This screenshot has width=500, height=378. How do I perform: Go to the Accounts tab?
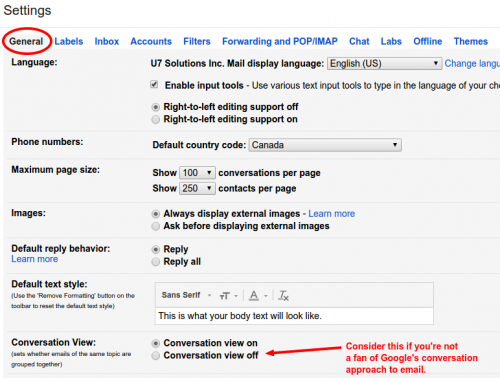151,41
